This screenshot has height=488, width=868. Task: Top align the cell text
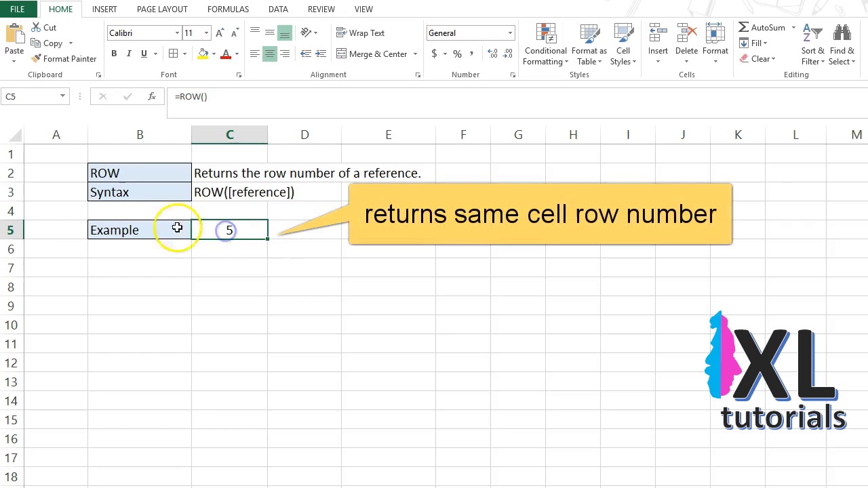255,33
